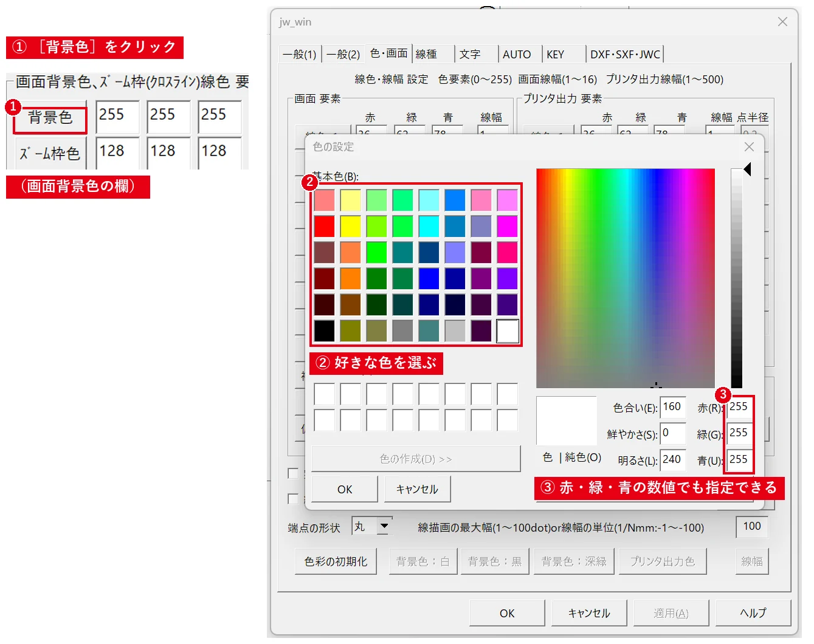Open ヘルプ in the jw_win window
The height and width of the screenshot is (644, 814).
(x=753, y=613)
